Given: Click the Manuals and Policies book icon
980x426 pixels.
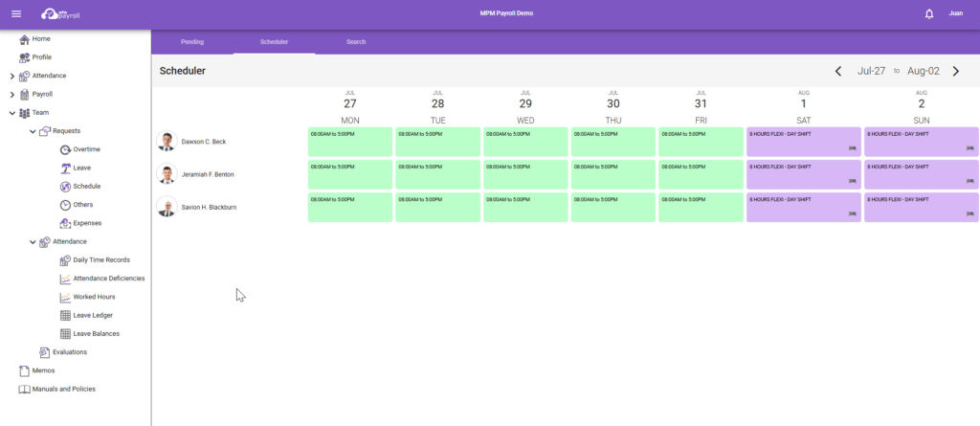Looking at the screenshot, I should (x=24, y=389).
